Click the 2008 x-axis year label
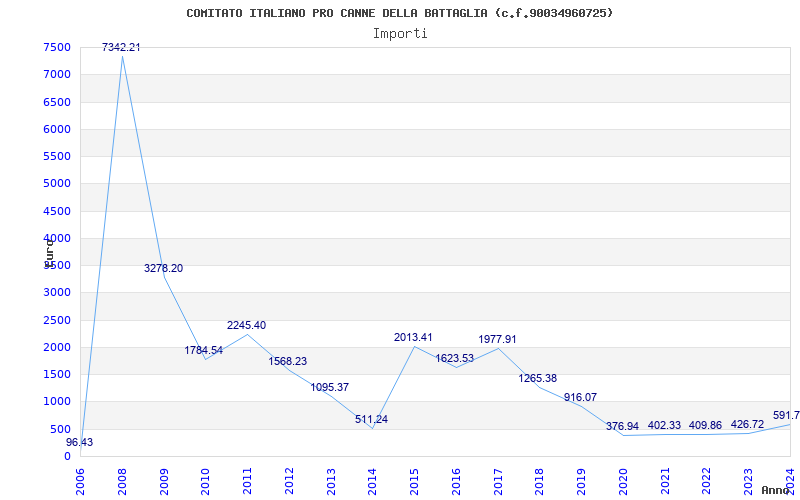800x500 pixels. pos(122,482)
